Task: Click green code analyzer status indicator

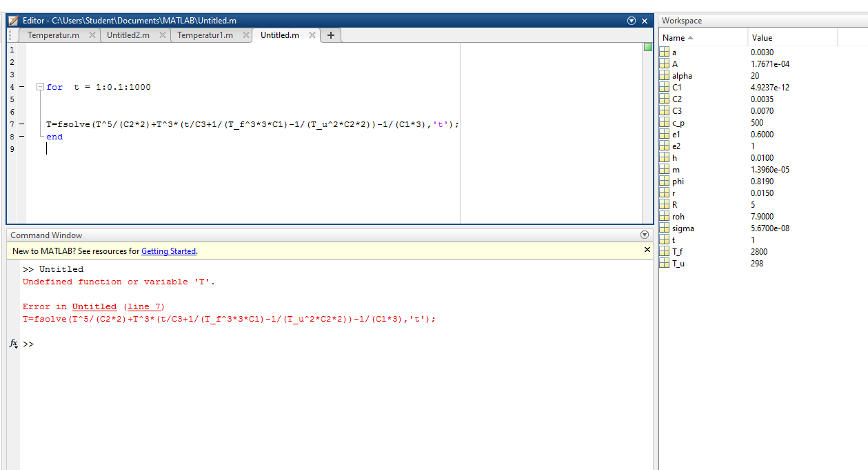Action: [648, 48]
